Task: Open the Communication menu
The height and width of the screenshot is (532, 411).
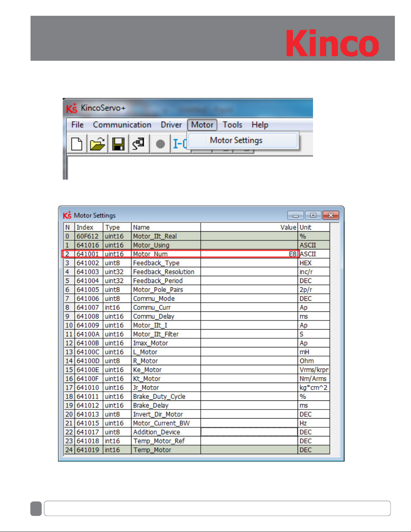Action: 122,125
